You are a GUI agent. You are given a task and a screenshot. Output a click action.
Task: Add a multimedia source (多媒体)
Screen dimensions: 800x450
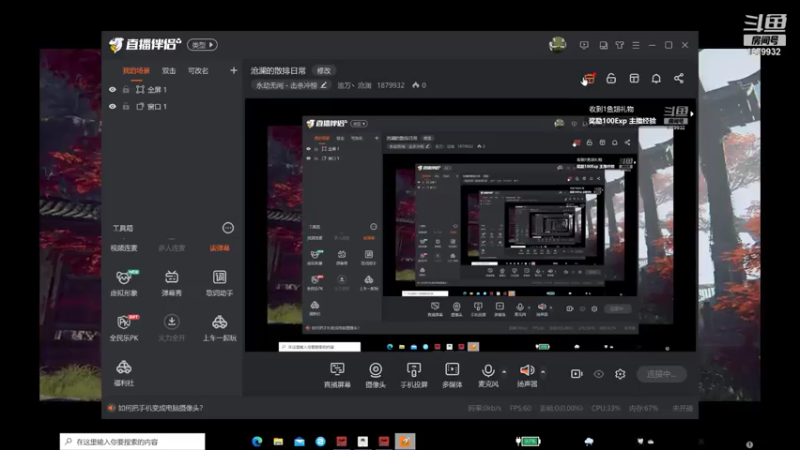point(452,375)
